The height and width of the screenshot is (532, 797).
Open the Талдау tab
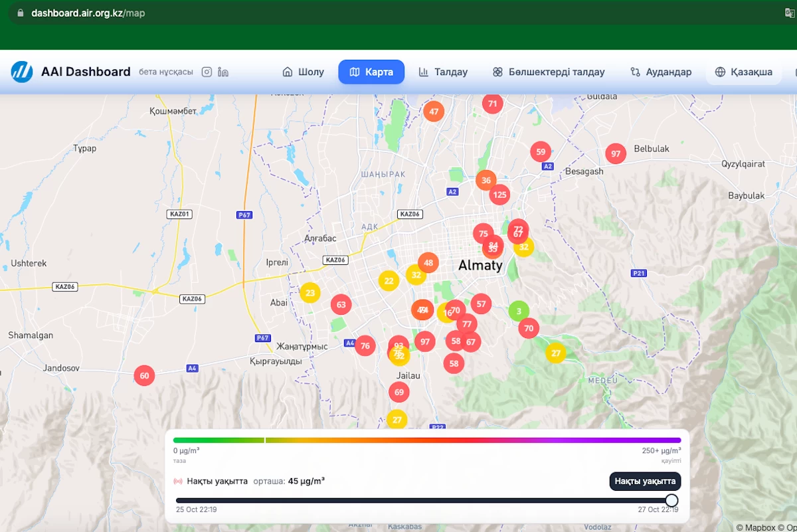coord(443,72)
